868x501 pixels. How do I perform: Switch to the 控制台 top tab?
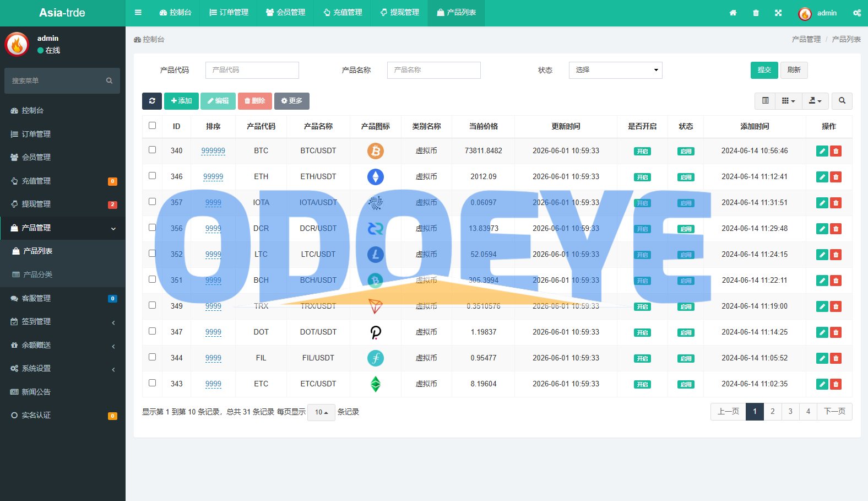[x=175, y=13]
